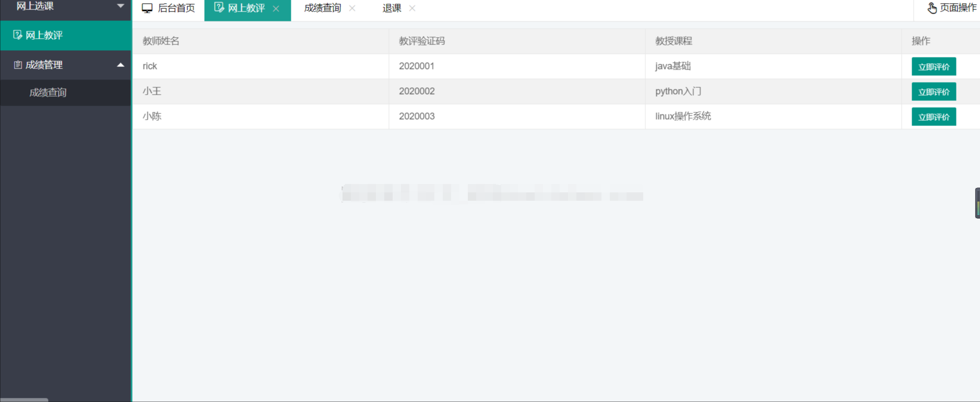Click 立即评价 for teacher rick

(934, 66)
